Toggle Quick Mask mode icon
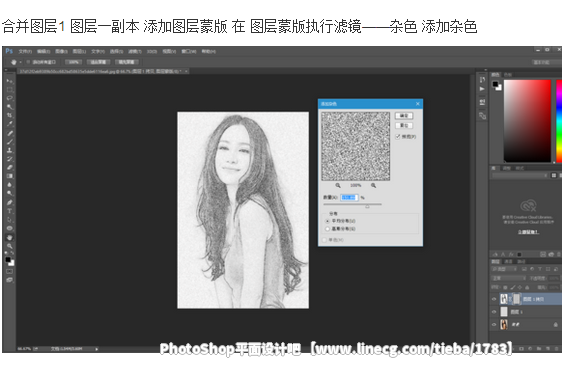The width and height of the screenshot is (568, 368). point(9,271)
